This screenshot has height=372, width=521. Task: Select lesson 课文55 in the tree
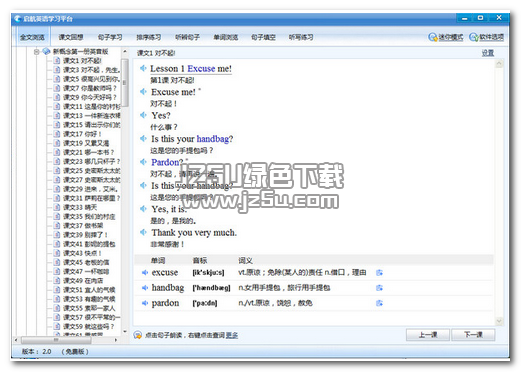tap(89, 308)
